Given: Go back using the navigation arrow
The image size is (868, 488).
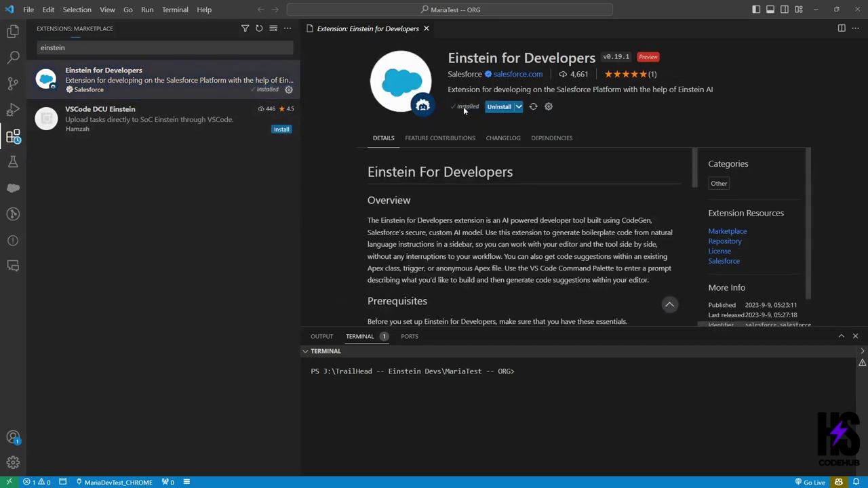Looking at the screenshot, I should [x=261, y=9].
